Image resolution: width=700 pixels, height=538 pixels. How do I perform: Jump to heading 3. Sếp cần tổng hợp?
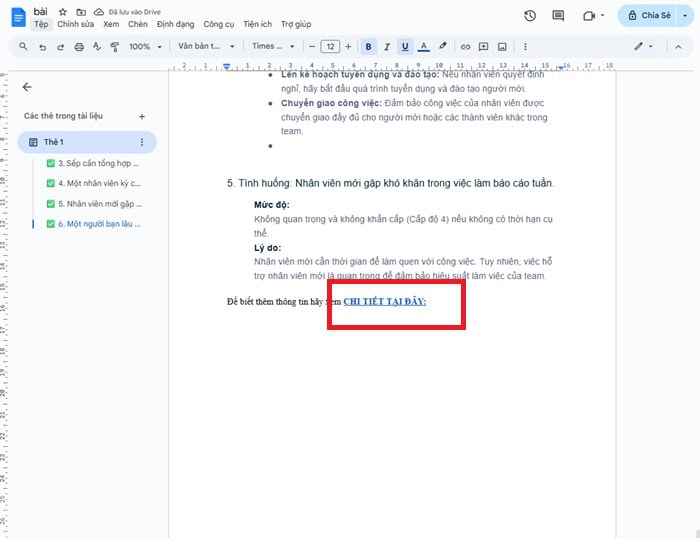[x=94, y=163]
